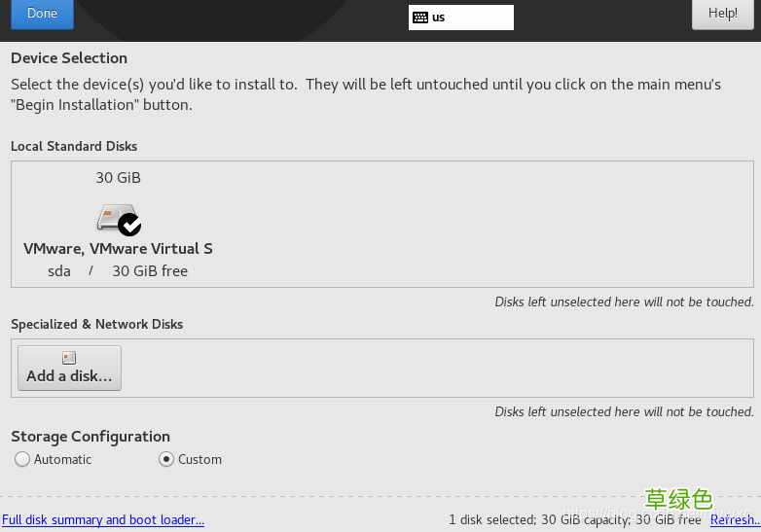Click the Automatic radio label text
Image resolution: width=761 pixels, height=532 pixels.
point(62,459)
